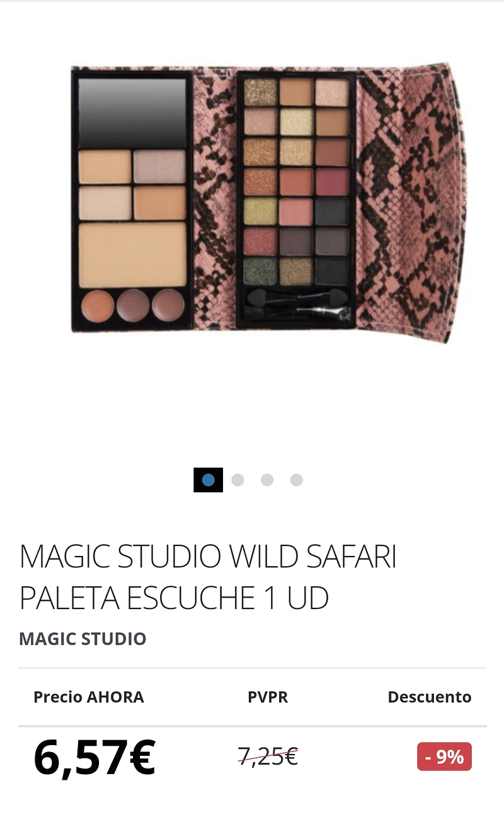Screen dimensions: 504x817
Task: Show the third product image via dot
Action: click(267, 480)
